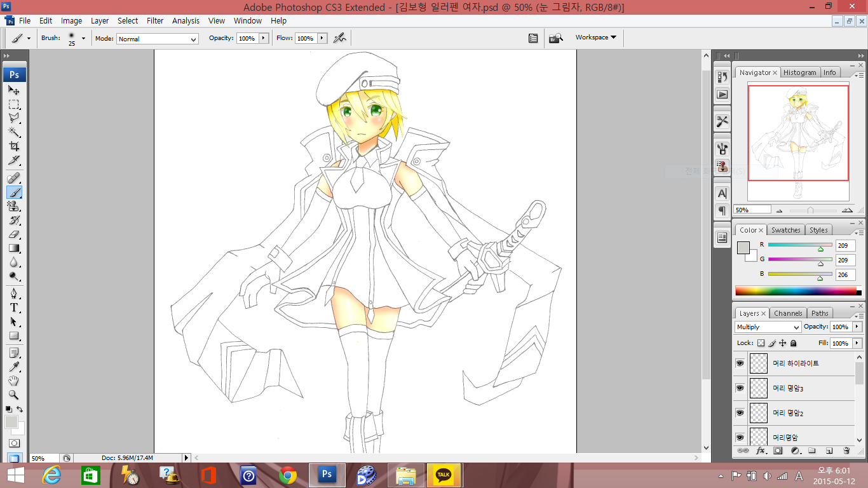Click the color spectrum ramp

(x=795, y=291)
